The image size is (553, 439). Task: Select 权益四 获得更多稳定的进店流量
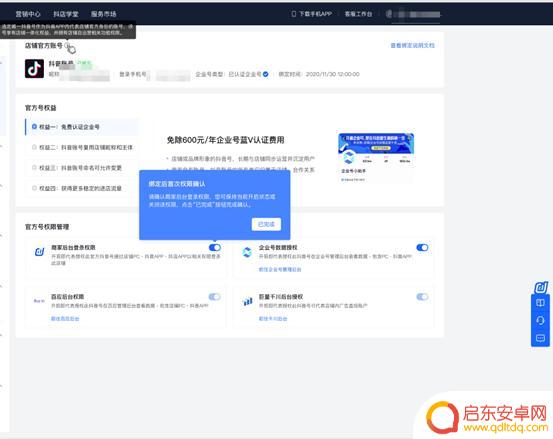point(81,188)
